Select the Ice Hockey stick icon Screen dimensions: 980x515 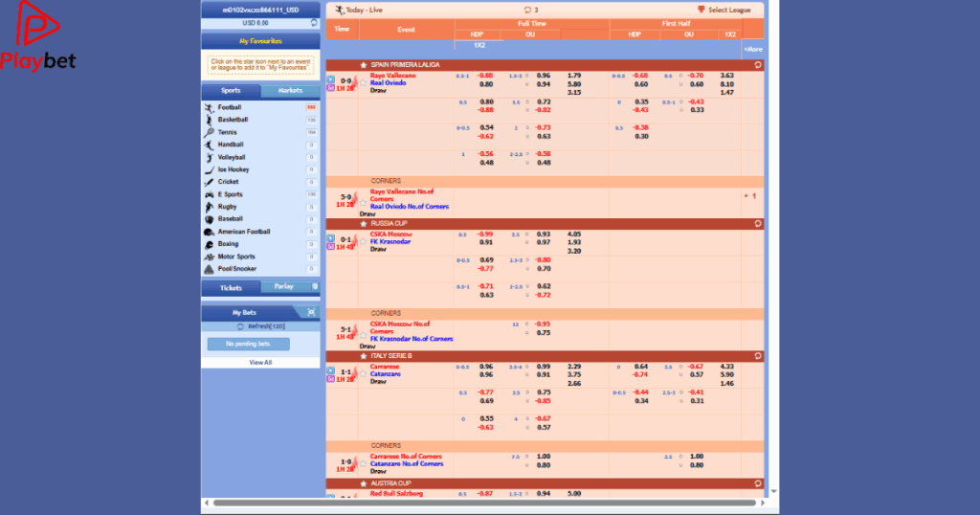(210, 169)
